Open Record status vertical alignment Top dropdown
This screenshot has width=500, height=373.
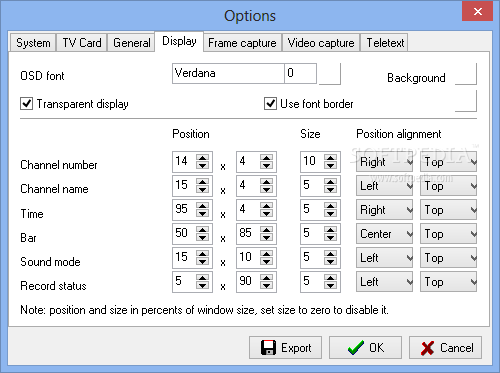coord(448,282)
